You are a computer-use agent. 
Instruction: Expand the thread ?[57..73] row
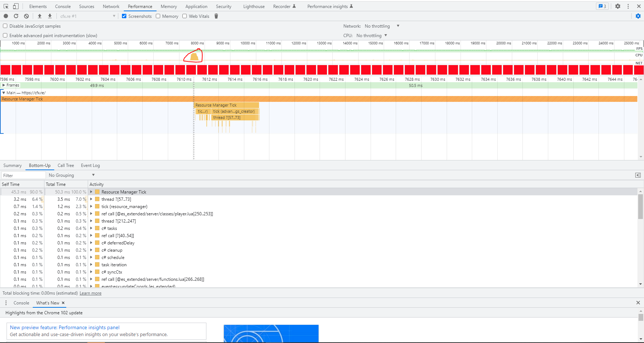coord(91,199)
